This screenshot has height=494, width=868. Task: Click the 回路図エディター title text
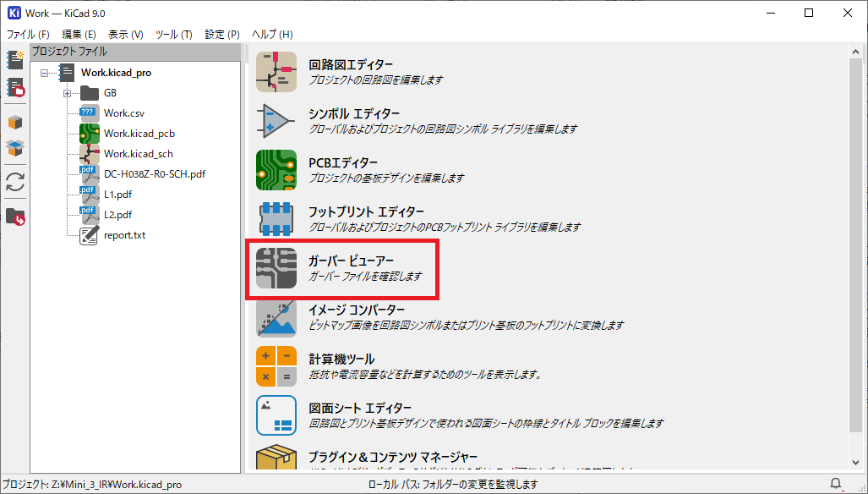351,65
